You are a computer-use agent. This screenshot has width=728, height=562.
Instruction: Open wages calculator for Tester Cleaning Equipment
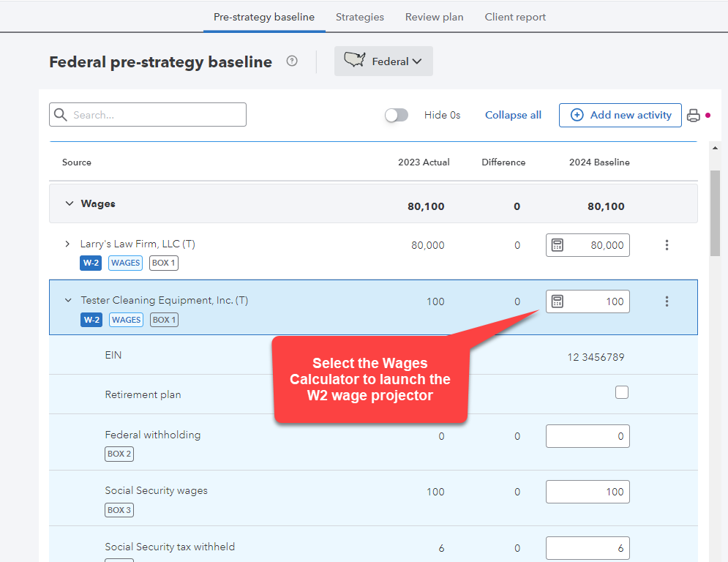click(x=558, y=301)
